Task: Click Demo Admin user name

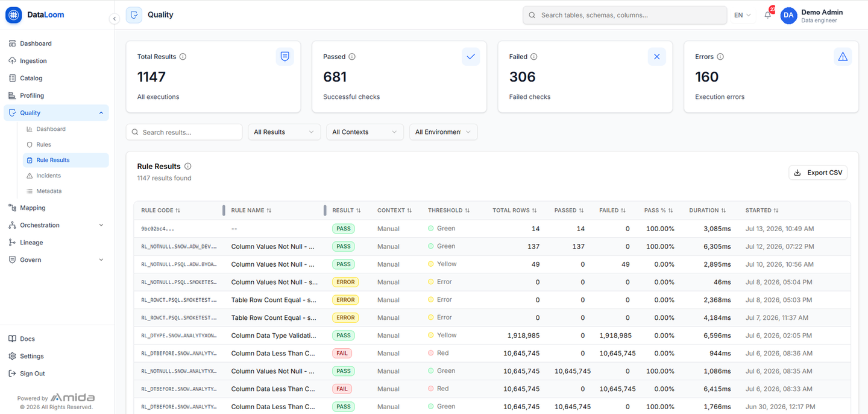Action: [822, 12]
